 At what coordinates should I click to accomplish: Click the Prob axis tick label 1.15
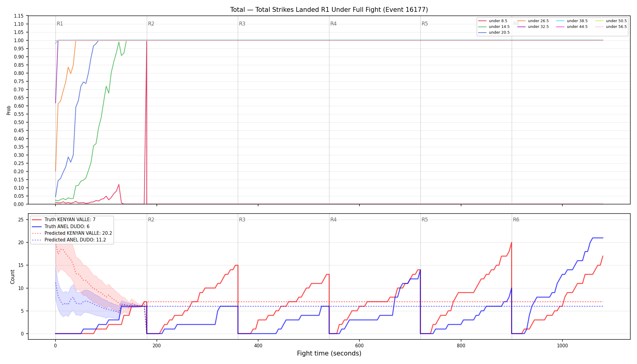tap(19, 16)
